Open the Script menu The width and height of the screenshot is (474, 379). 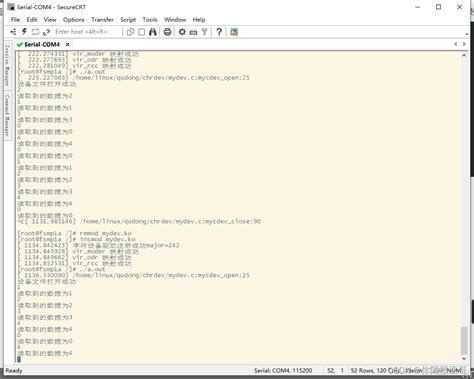128,20
